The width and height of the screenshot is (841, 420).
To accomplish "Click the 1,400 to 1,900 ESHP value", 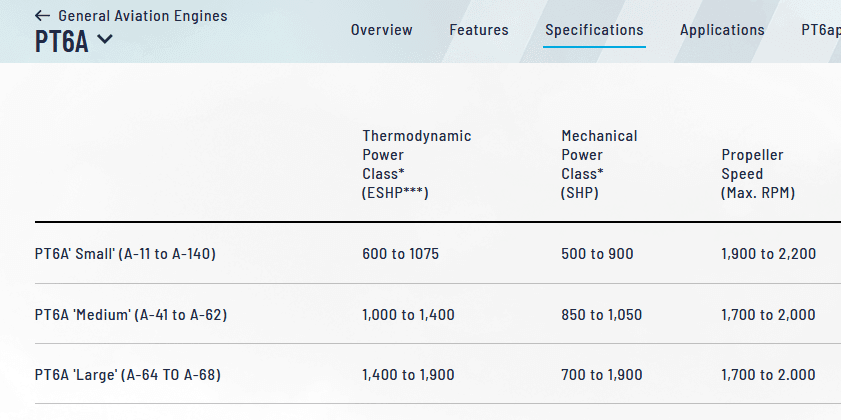I will [408, 375].
